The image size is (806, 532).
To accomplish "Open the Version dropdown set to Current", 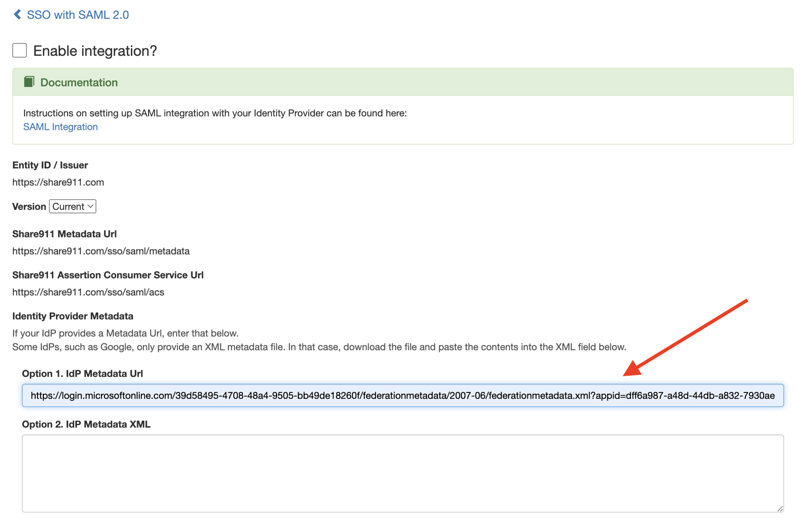I will 73,206.
